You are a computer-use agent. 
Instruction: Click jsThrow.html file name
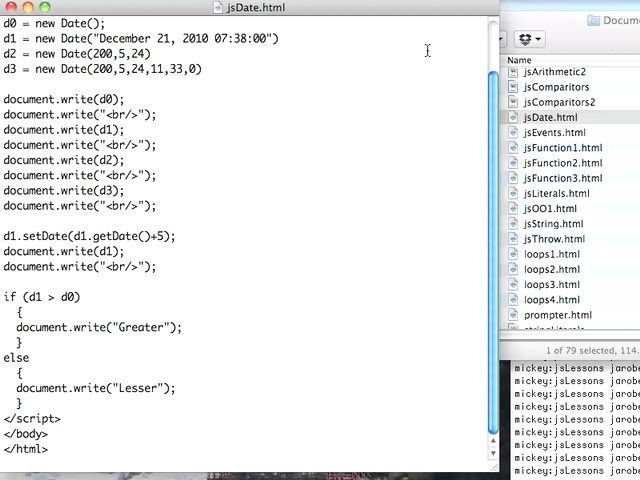(x=554, y=239)
